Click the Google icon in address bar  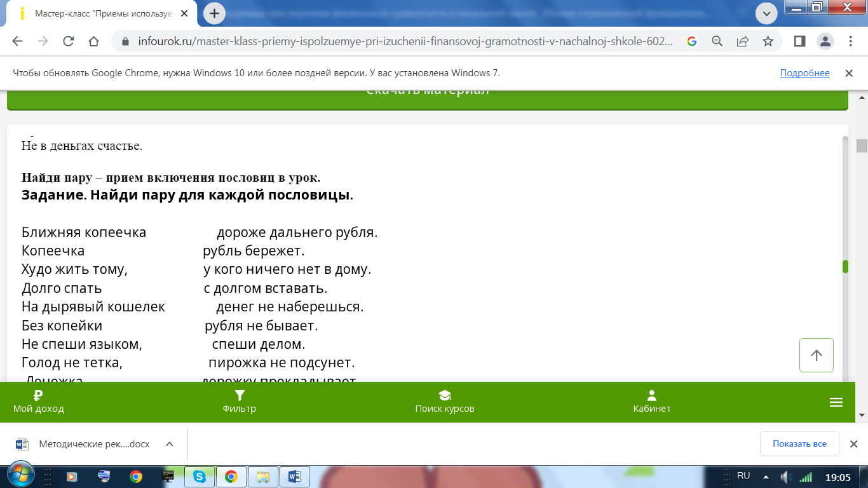(692, 41)
